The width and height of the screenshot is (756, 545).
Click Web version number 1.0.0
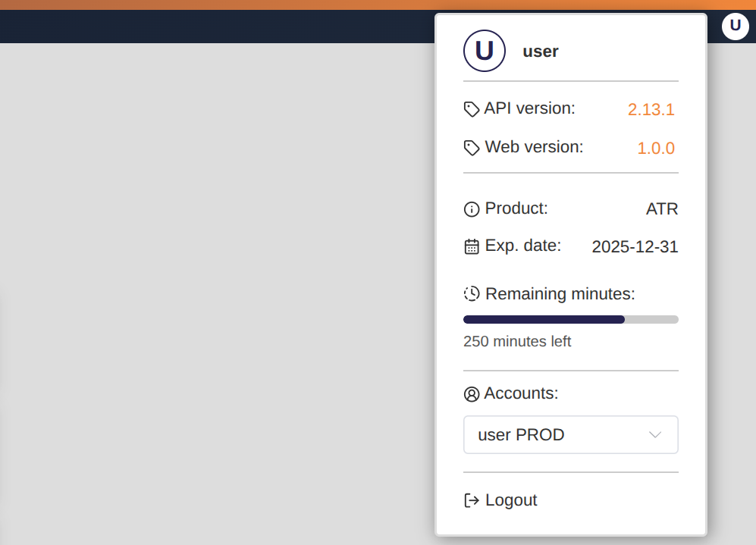pos(655,148)
